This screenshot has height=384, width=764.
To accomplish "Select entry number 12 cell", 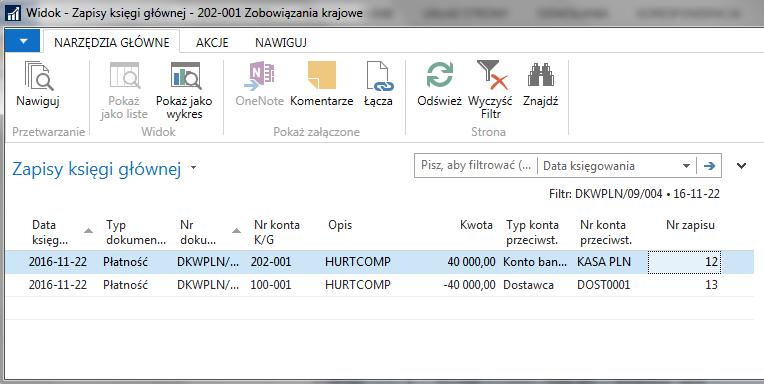I will pos(685,262).
